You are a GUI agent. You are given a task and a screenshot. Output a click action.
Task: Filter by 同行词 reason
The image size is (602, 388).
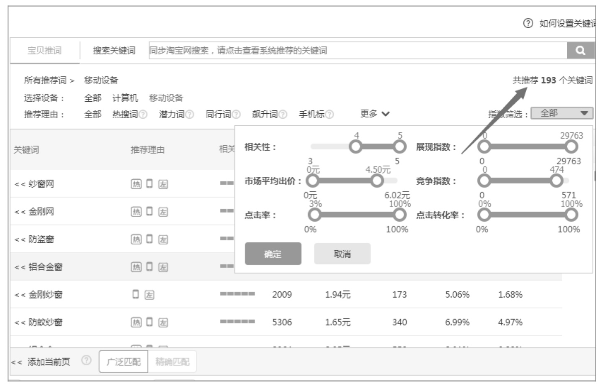(x=218, y=114)
